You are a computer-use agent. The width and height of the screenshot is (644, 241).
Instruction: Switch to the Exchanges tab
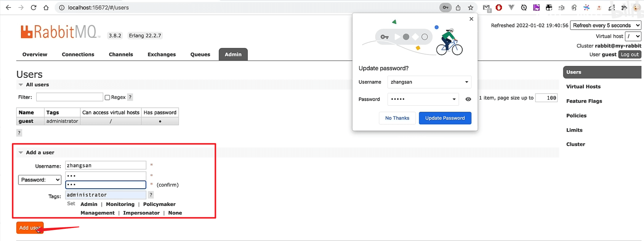pyautogui.click(x=162, y=55)
